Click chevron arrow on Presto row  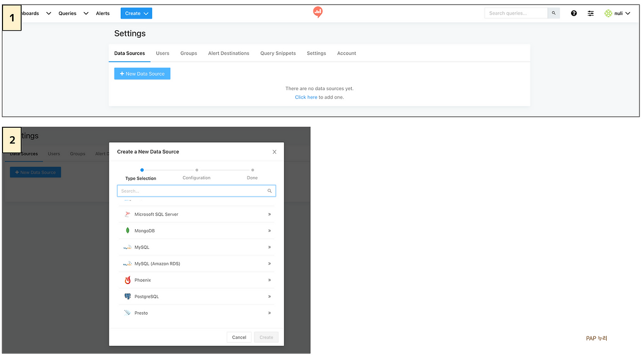(x=270, y=313)
